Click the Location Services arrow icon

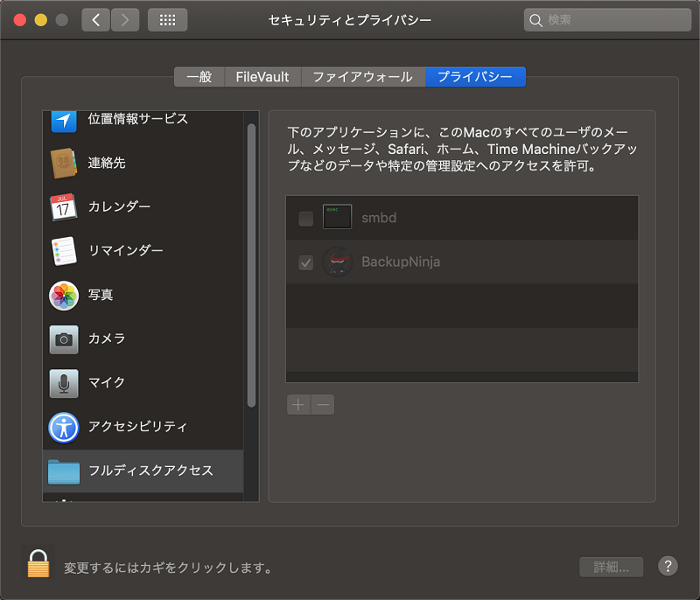(64, 121)
